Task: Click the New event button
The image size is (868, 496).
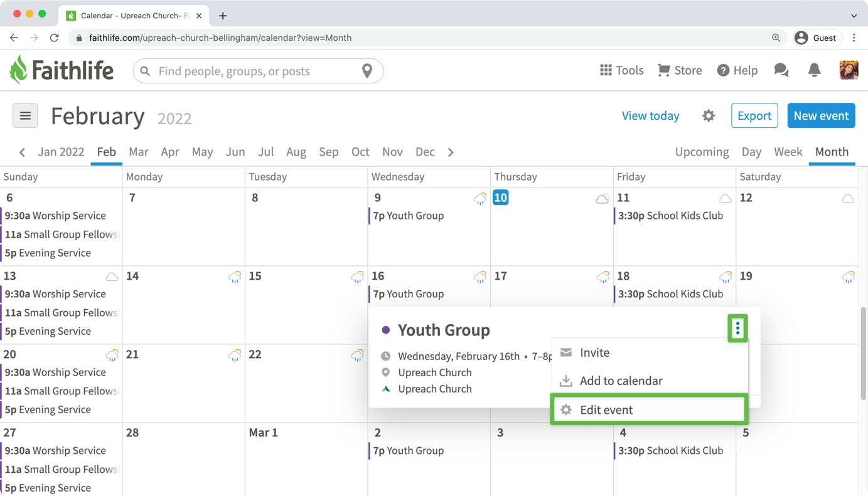Action: tap(821, 115)
